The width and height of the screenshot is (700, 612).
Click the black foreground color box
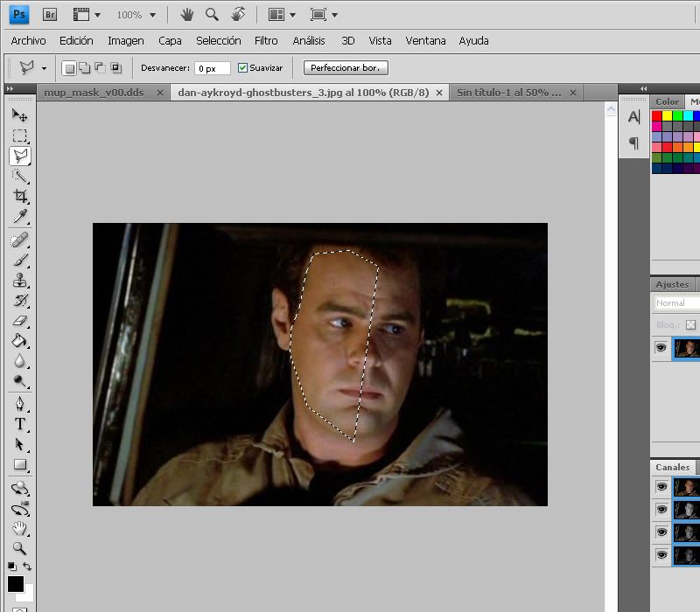pos(15,584)
